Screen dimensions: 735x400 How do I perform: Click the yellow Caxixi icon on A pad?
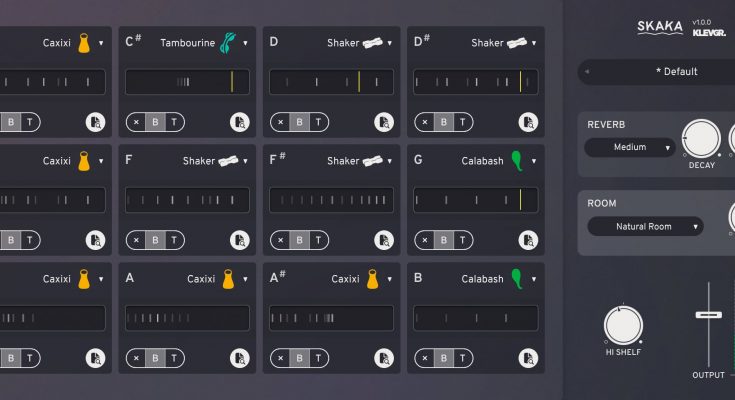click(x=228, y=279)
